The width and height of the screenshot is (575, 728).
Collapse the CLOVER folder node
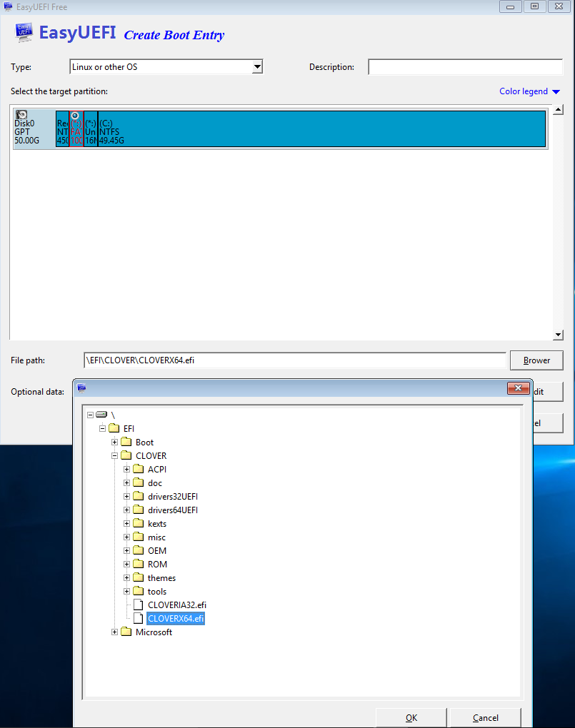coord(115,456)
